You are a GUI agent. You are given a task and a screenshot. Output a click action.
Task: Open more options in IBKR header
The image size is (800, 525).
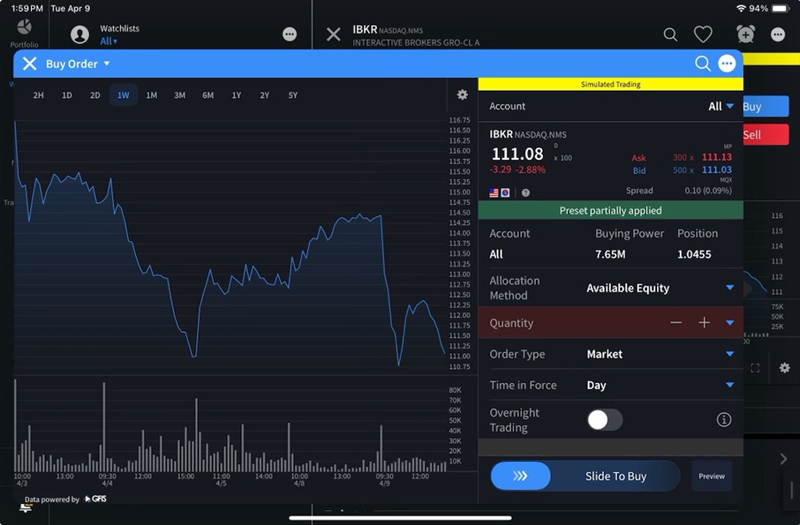tap(778, 35)
